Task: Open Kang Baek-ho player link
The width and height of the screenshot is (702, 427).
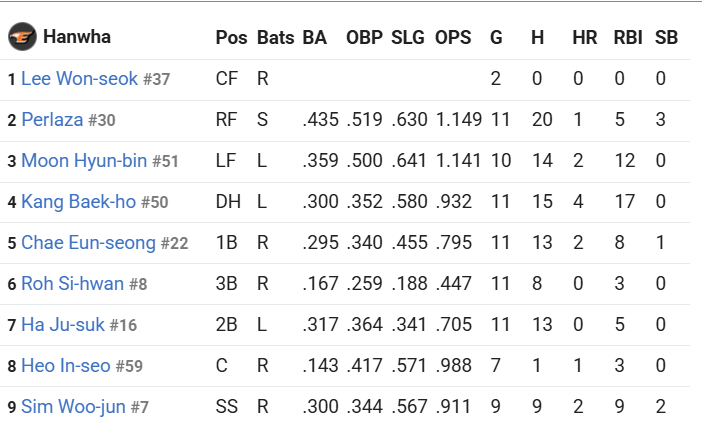Action: [x=79, y=201]
